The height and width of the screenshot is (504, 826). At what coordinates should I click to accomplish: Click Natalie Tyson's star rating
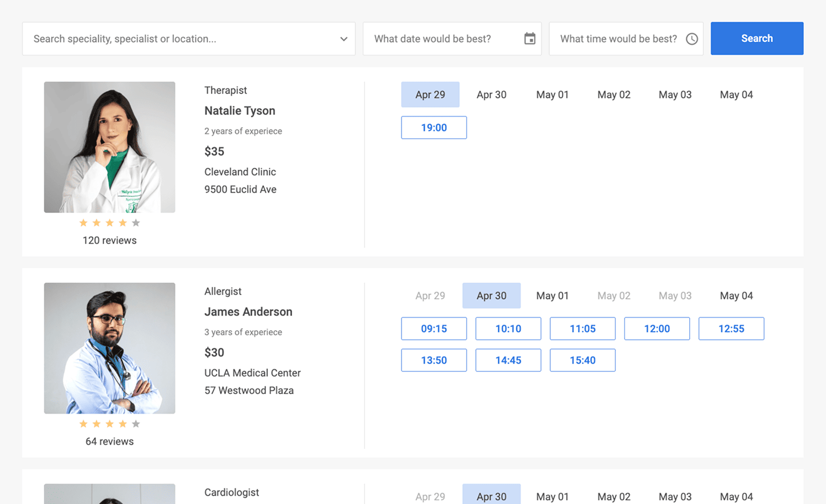click(109, 223)
